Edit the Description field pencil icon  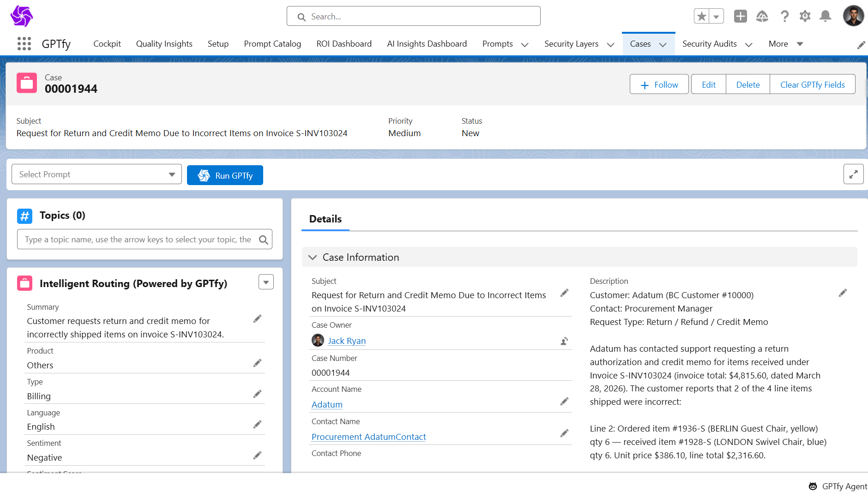tap(843, 293)
